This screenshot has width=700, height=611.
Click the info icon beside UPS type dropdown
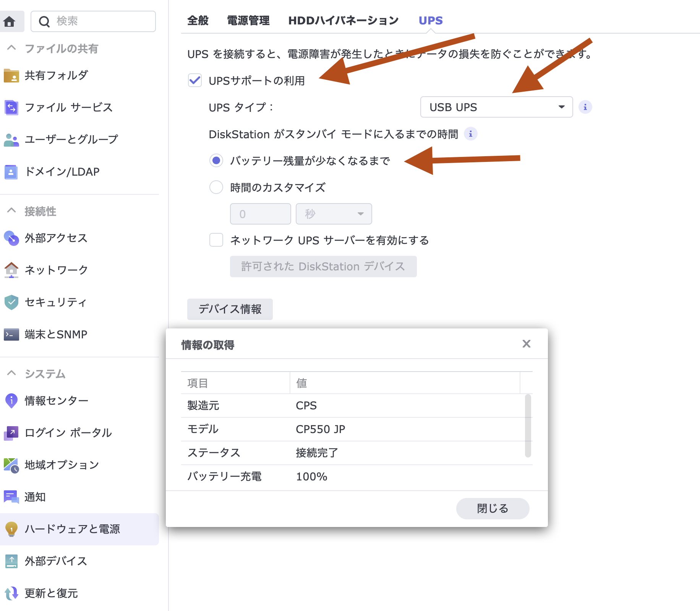585,107
